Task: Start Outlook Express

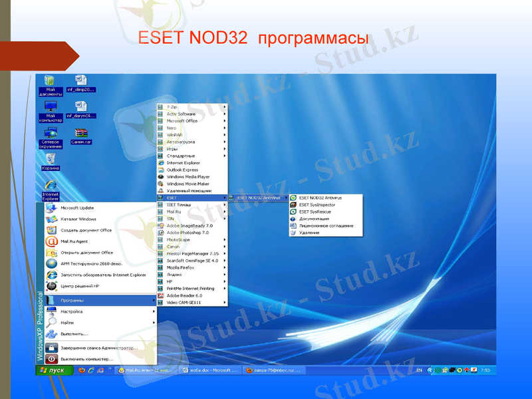Action: coord(183,170)
